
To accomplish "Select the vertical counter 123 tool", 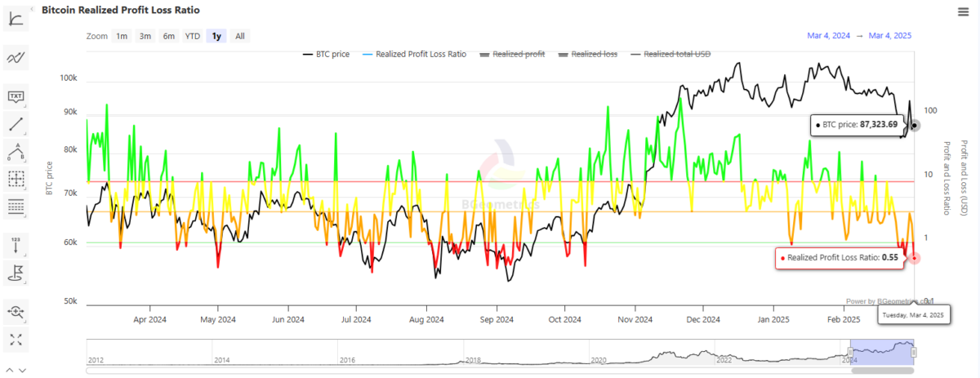I will pyautogui.click(x=16, y=245).
